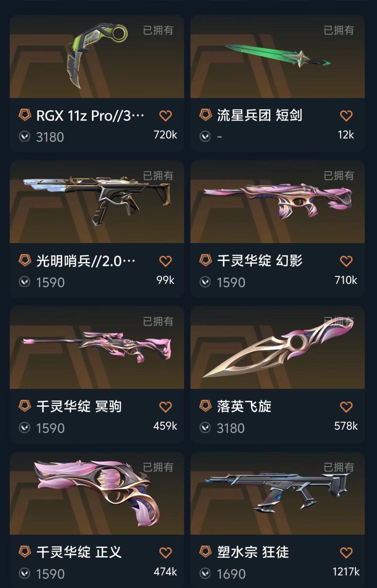Open the pink 千灵华绽 幻影 rifle image
The image size is (377, 588).
pyautogui.click(x=278, y=202)
